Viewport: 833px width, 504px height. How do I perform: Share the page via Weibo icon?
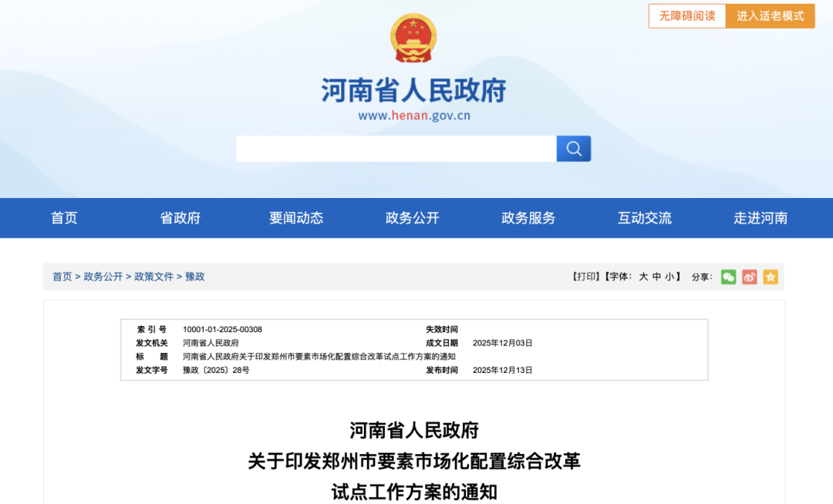(749, 277)
